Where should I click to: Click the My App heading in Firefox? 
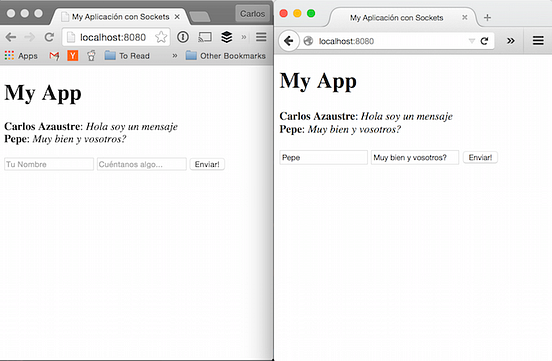click(318, 81)
